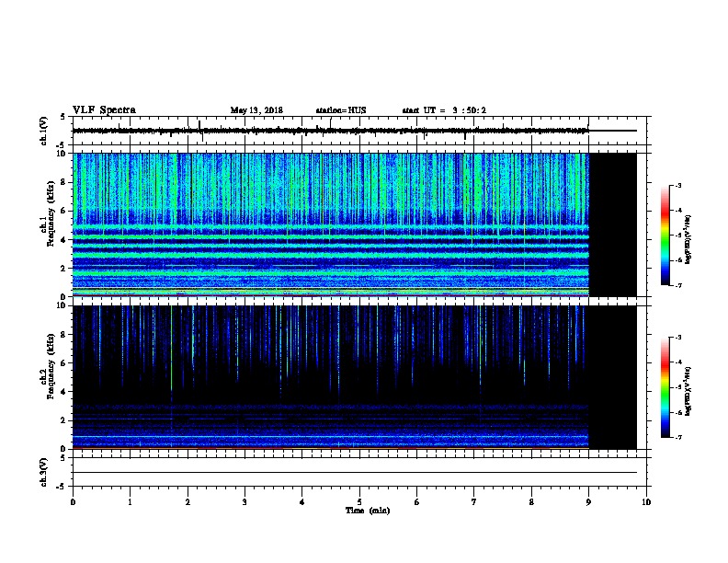Click time axis tick label '0'
Screen dimensions: 728x563
73,501
